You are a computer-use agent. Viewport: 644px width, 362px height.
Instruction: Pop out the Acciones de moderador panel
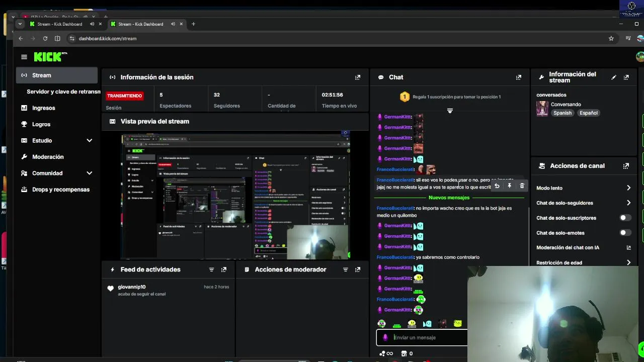coord(358,269)
